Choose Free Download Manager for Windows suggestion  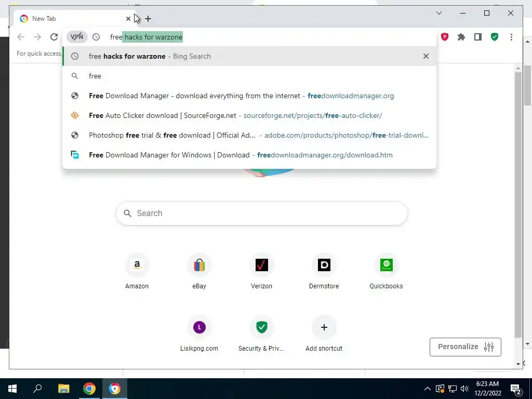pyautogui.click(x=249, y=155)
